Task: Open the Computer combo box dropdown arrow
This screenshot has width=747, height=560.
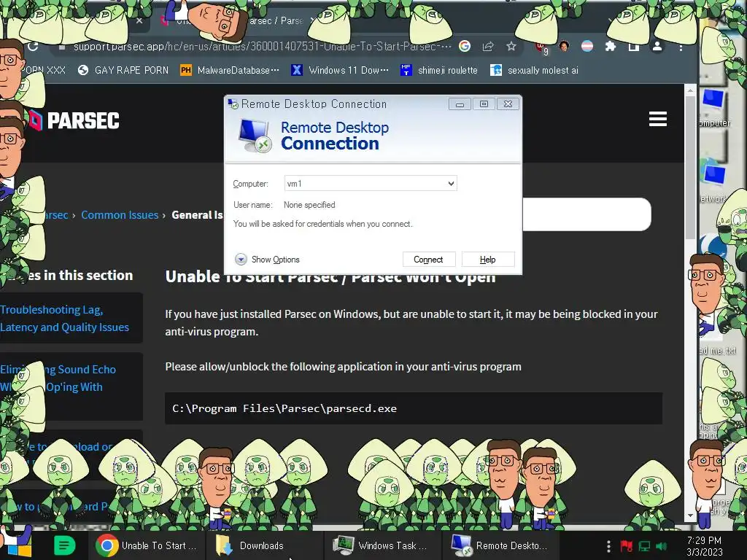Action: point(451,183)
